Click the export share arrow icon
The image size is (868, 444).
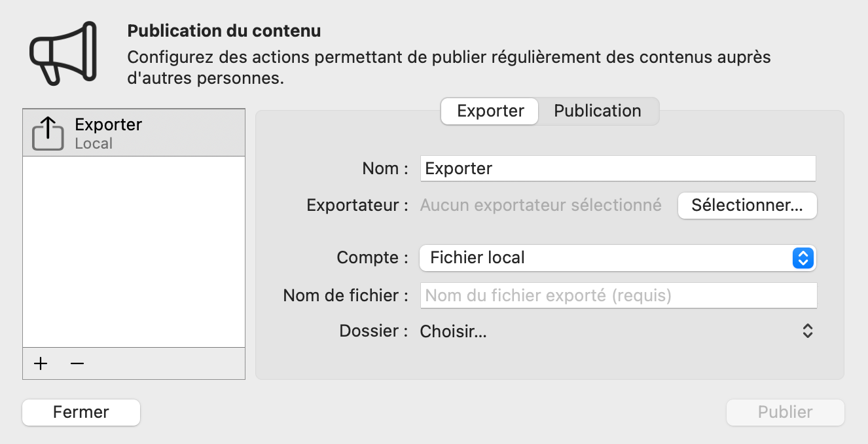coord(48,133)
